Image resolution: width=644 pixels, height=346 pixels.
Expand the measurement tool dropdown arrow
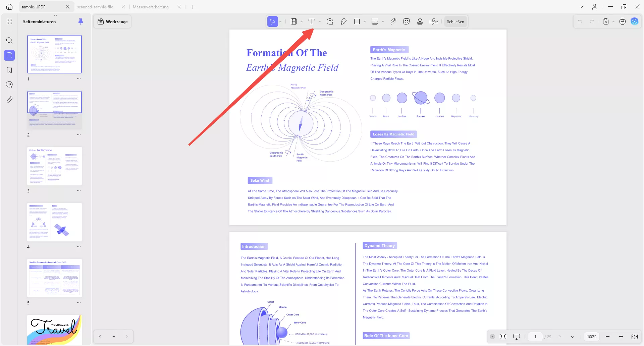pyautogui.click(x=383, y=21)
